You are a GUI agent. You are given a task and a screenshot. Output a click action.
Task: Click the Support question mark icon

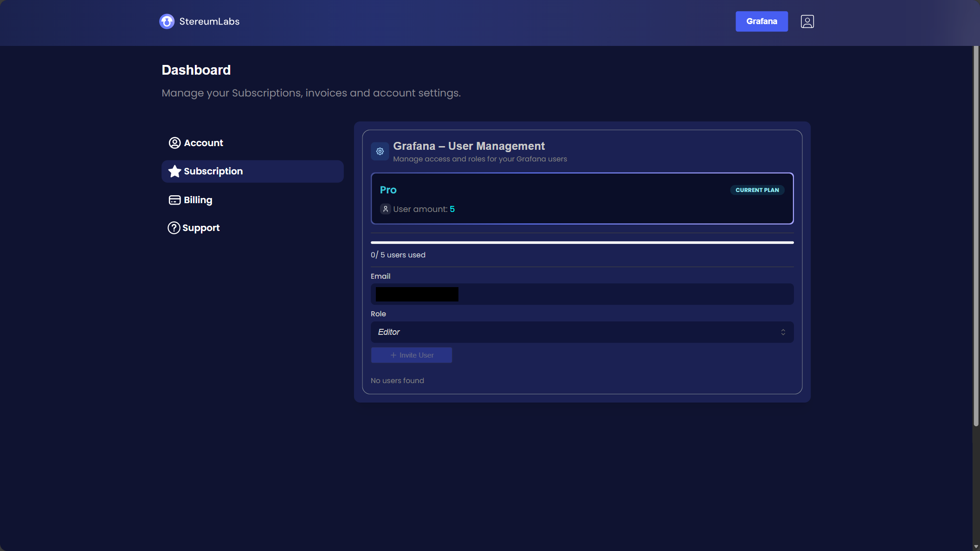coord(174,228)
